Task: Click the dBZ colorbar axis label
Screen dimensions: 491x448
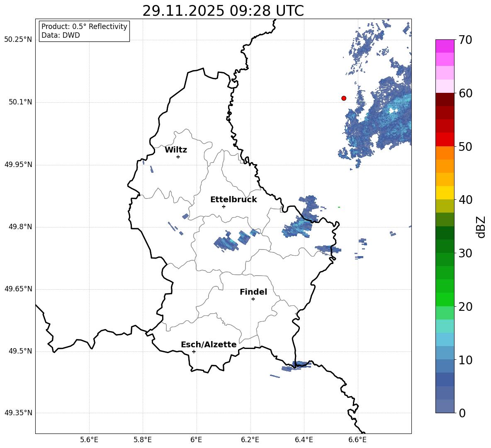Action: click(481, 227)
